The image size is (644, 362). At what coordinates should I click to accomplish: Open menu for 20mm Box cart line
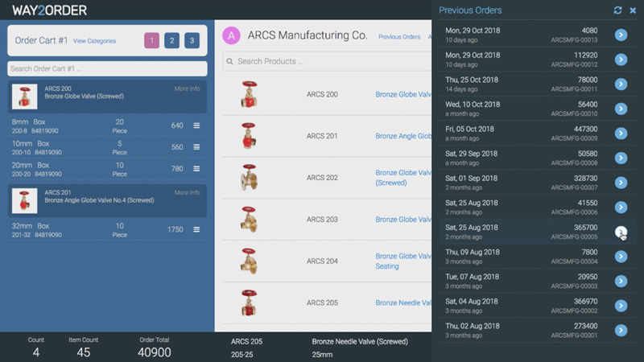point(196,169)
